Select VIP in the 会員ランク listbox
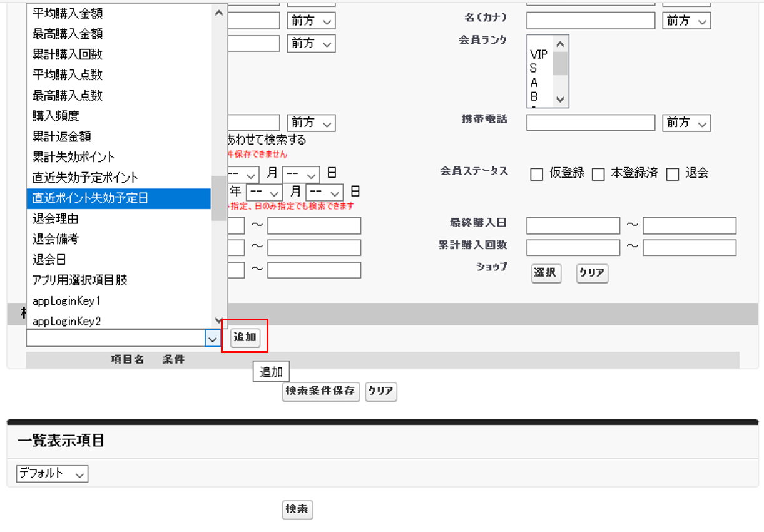The height and width of the screenshot is (532, 764). (x=539, y=54)
